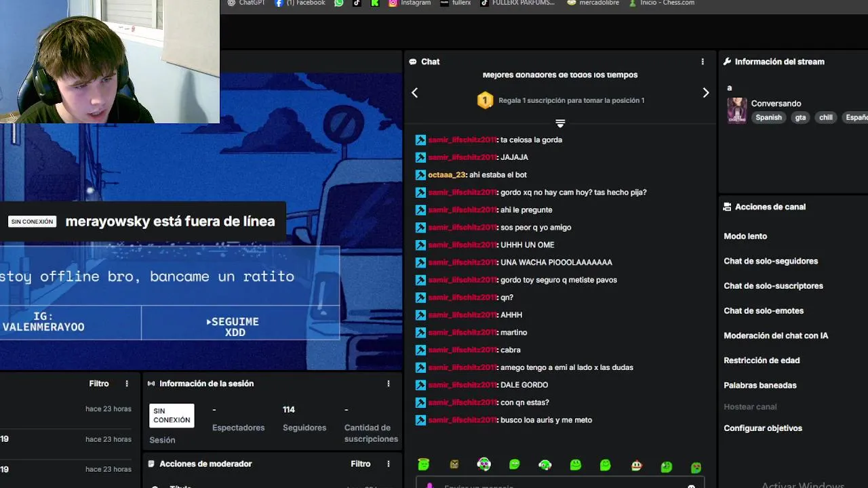
Task: Open emote picker in message box
Action: pos(691,485)
